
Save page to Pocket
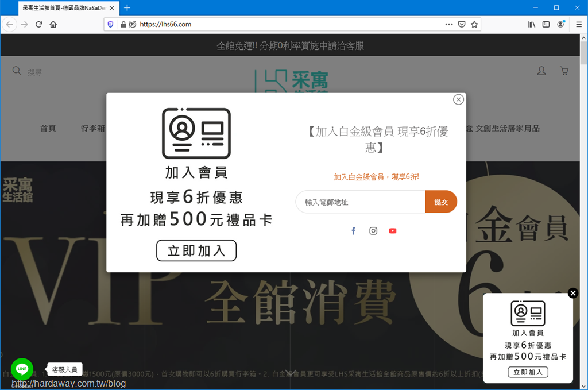click(x=462, y=24)
